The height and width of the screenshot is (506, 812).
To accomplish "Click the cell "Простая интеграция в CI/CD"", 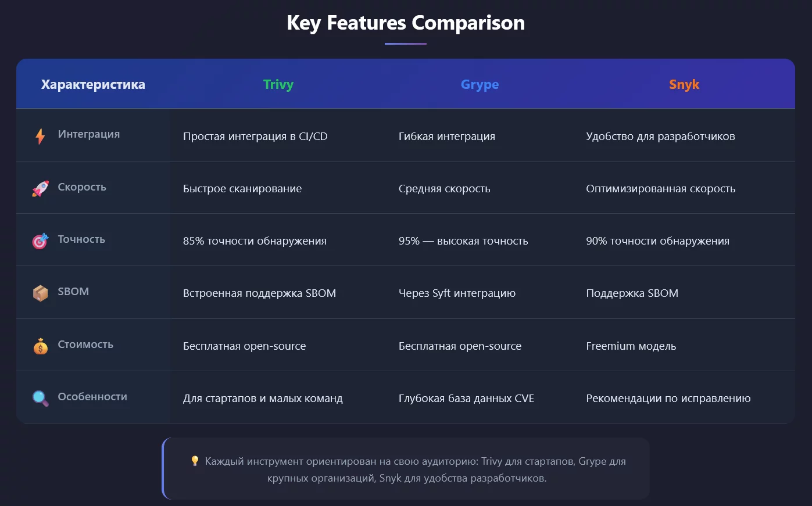I will (255, 137).
